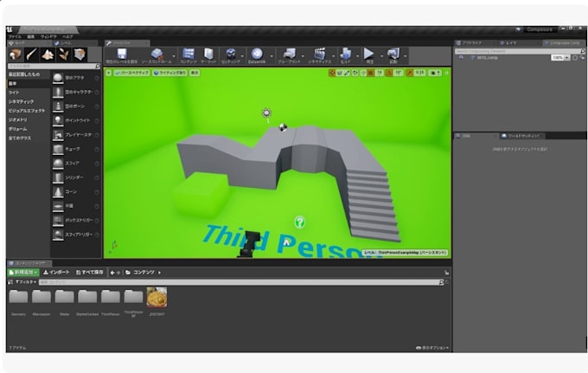Open the Edit menu
Screen dimensions: 588x373
tap(31, 36)
